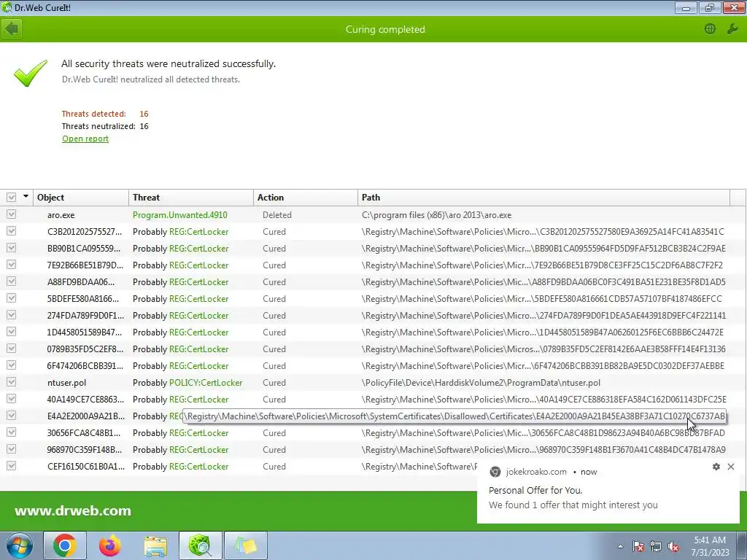Viewport: 747px width, 560px height.
Task: Expand the selection dropdown arrow beside the header checkbox
Action: point(26,196)
